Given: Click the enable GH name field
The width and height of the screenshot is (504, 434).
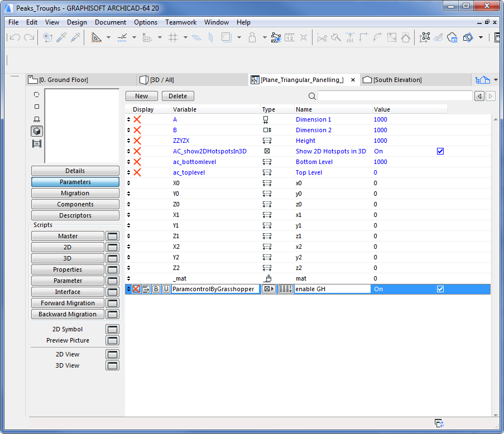Looking at the screenshot, I should (332, 289).
